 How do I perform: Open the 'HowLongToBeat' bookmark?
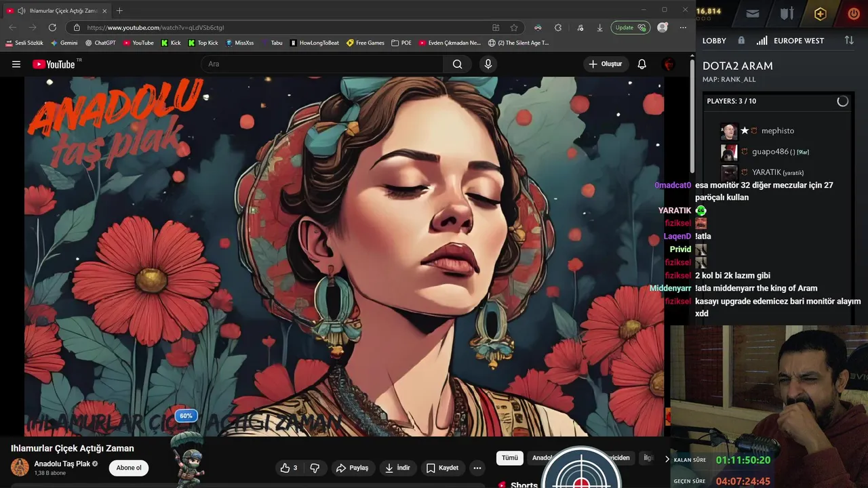click(x=315, y=43)
